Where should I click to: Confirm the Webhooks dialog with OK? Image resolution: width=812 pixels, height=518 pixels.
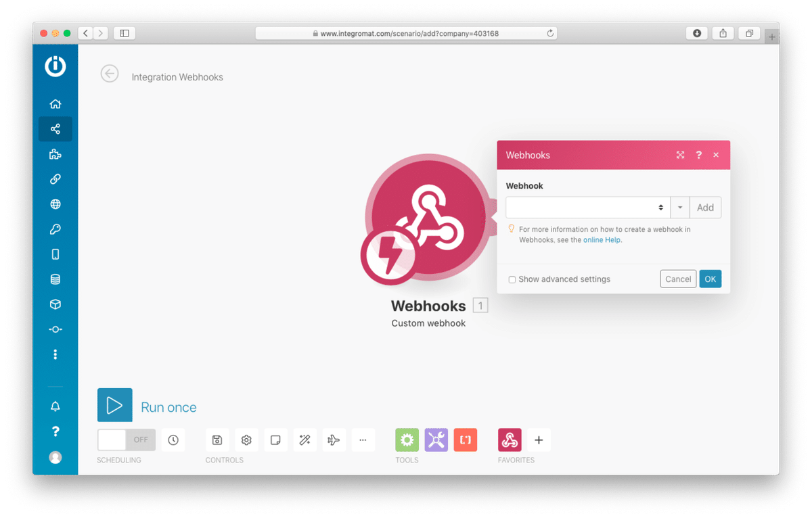coord(710,279)
